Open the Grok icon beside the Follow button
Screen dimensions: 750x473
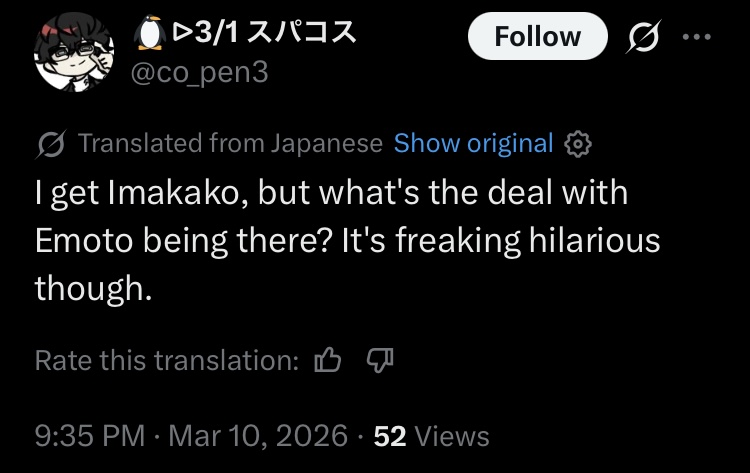644,36
